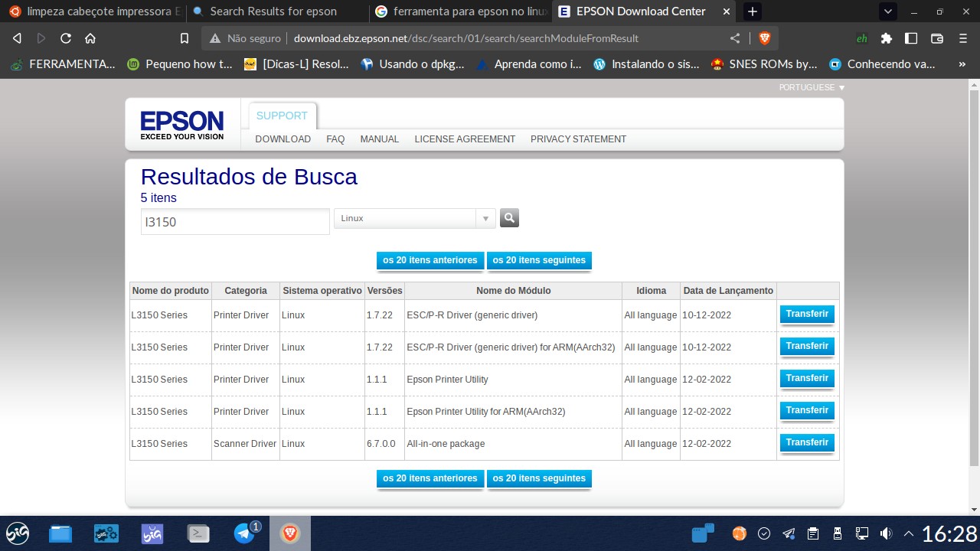Open the file manager taskbar icon
The height and width of the screenshot is (551, 980).
click(x=60, y=533)
